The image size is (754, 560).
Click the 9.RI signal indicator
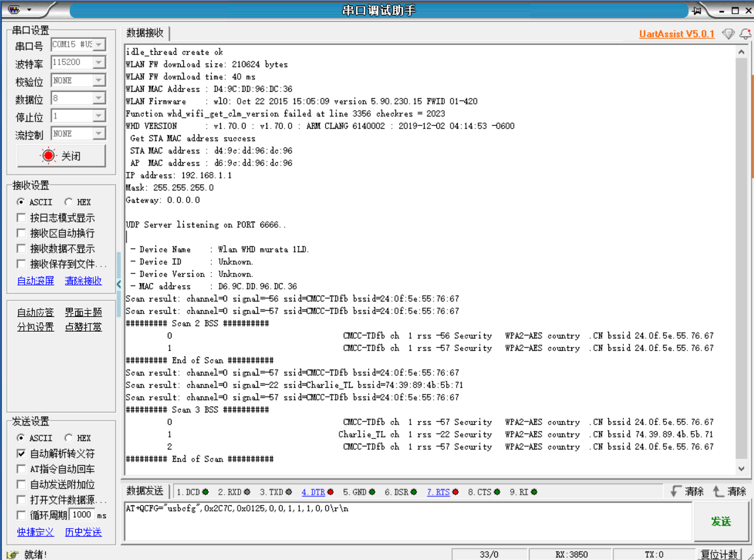point(523,492)
